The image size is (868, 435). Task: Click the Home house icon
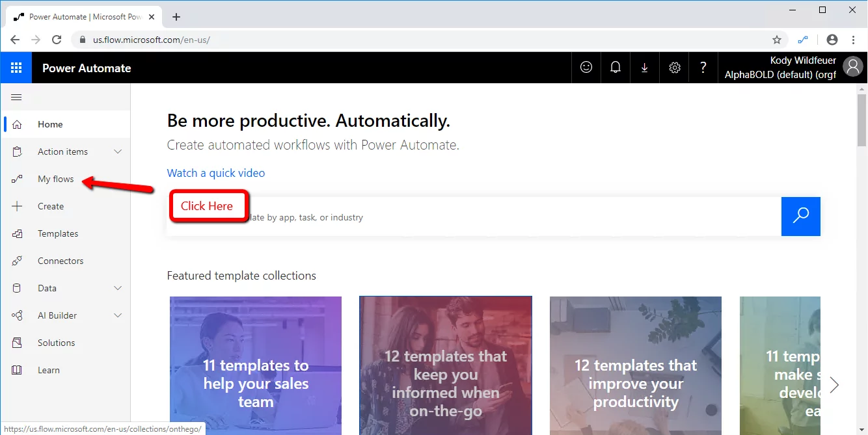[x=17, y=124]
